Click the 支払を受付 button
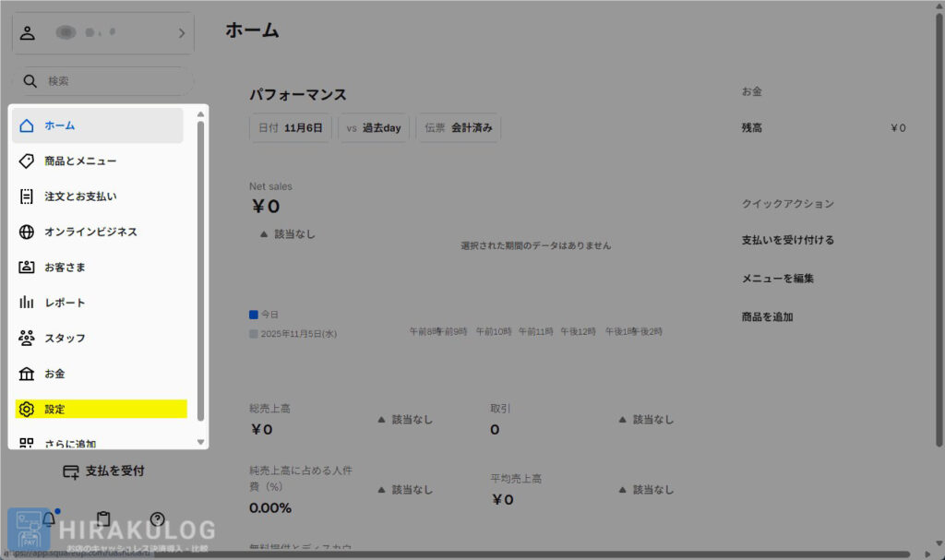 click(x=103, y=471)
